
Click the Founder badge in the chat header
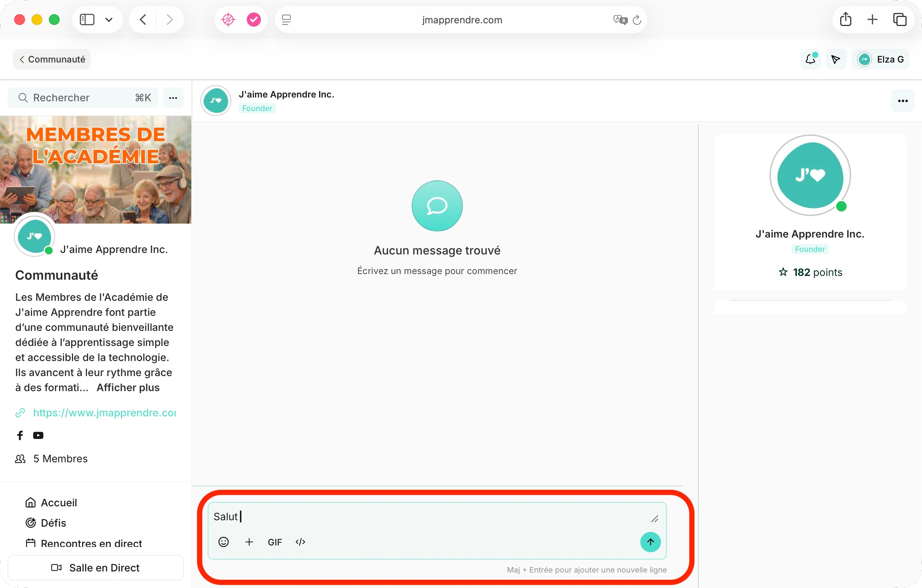[257, 108]
